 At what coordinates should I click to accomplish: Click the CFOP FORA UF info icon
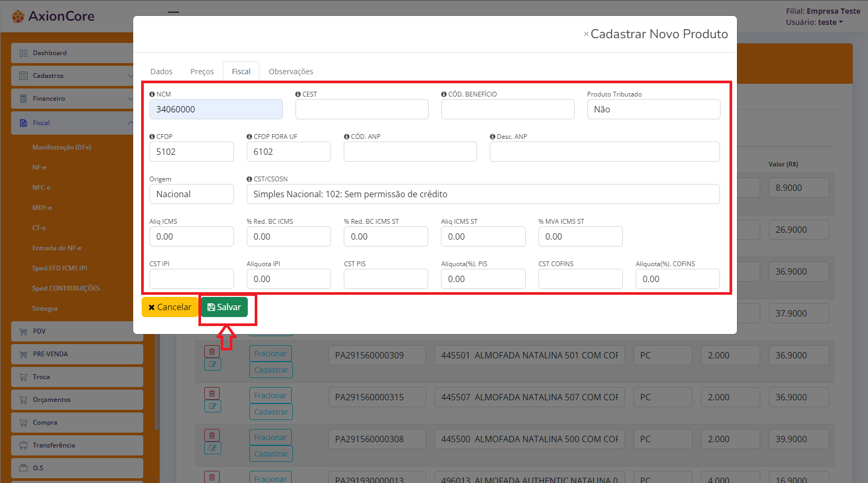pyautogui.click(x=249, y=137)
